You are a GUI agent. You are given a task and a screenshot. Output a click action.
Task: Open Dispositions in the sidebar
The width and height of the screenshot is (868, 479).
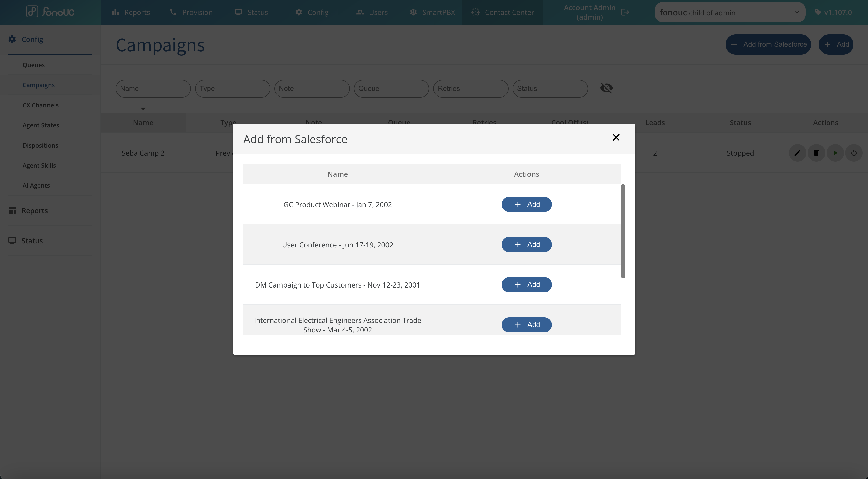[x=40, y=145]
